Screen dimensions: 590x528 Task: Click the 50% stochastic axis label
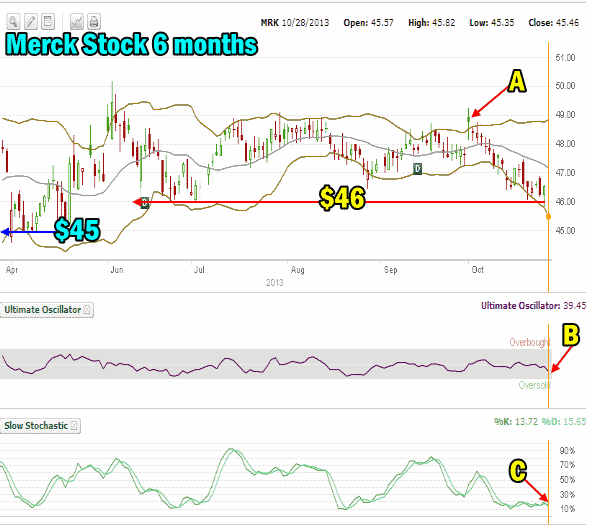tap(567, 480)
